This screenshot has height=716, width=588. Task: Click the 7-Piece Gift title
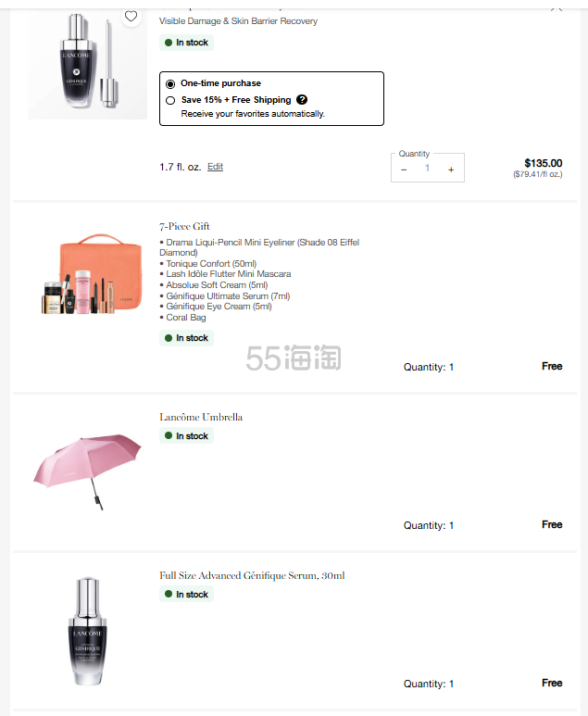pyautogui.click(x=184, y=227)
